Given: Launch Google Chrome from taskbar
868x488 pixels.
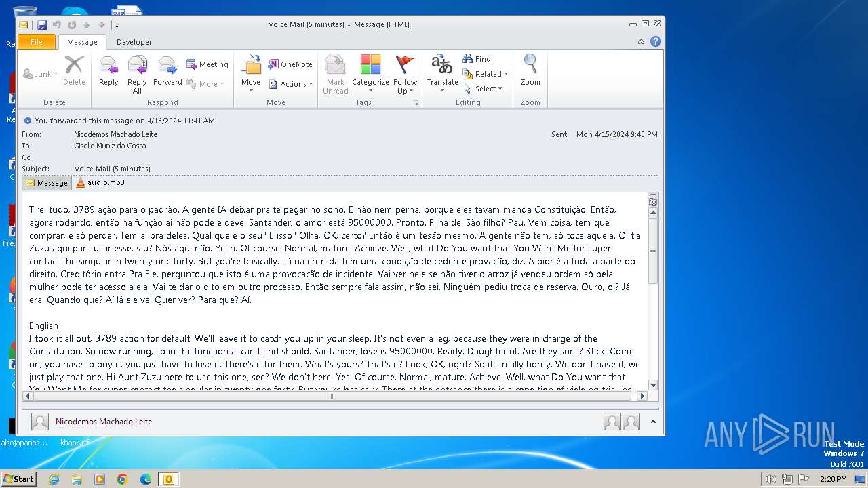Looking at the screenshot, I should [123, 479].
